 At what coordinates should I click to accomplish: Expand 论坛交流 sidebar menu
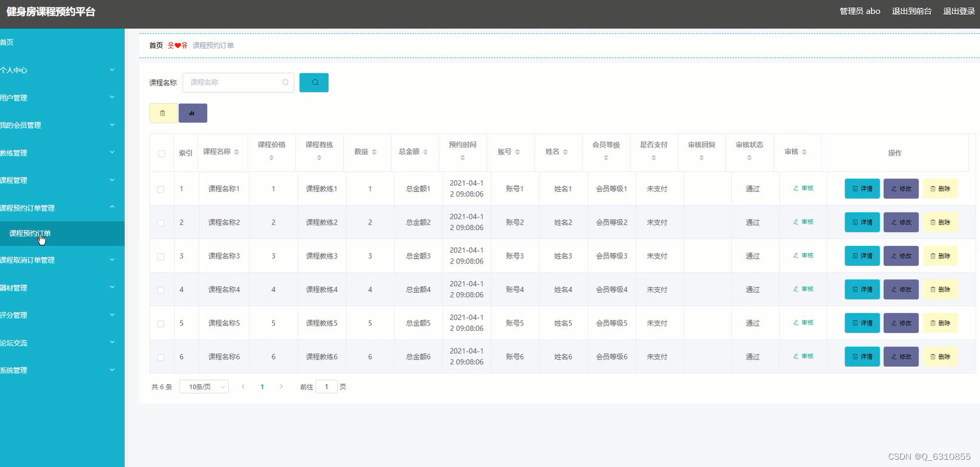pyautogui.click(x=62, y=343)
